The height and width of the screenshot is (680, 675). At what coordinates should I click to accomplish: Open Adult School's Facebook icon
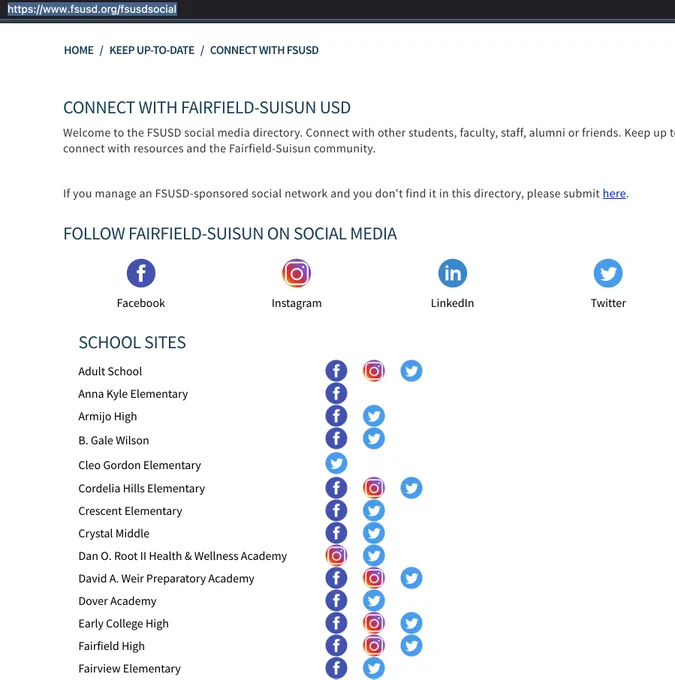click(x=336, y=371)
